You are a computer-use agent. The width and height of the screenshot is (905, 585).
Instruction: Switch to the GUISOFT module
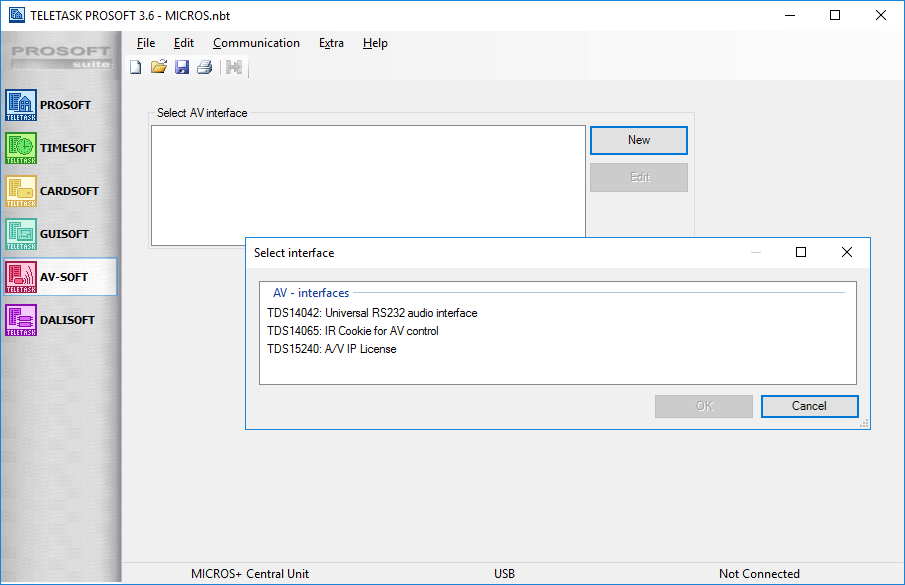click(x=60, y=234)
